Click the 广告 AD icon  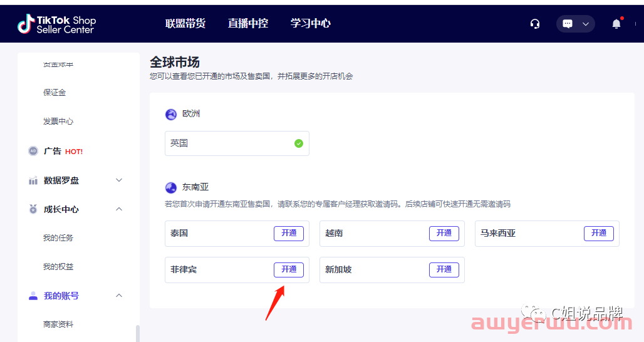33,151
